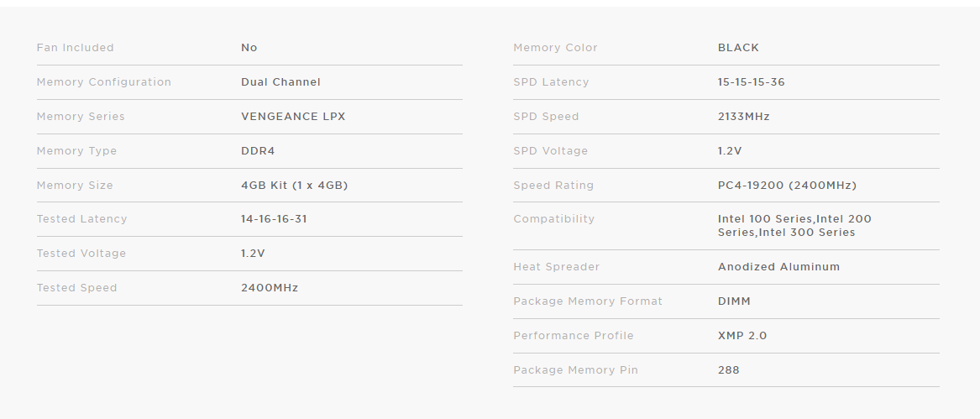Viewport: 980px width, 419px height.
Task: Select the 4GB Kit (1 x 4GB) text
Action: point(295,185)
